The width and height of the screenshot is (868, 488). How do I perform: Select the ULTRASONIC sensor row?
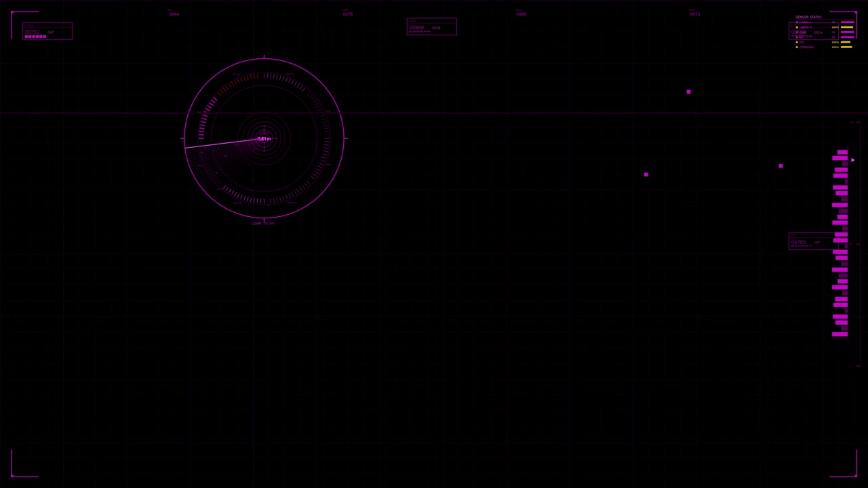coord(825,47)
